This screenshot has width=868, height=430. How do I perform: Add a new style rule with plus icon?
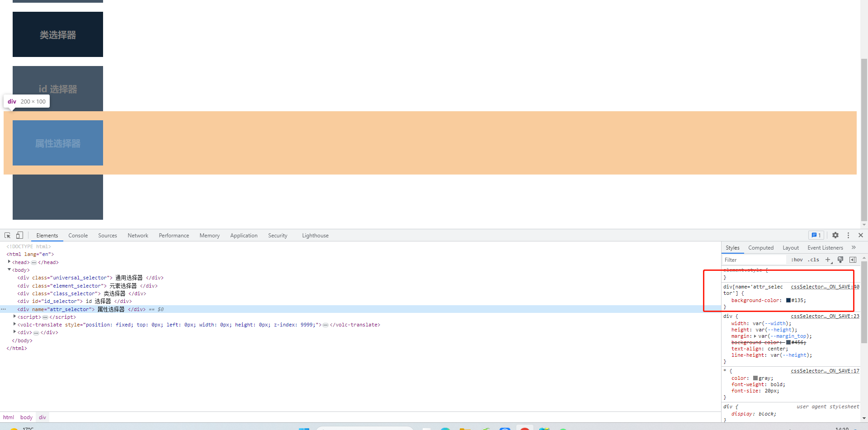[828, 260]
